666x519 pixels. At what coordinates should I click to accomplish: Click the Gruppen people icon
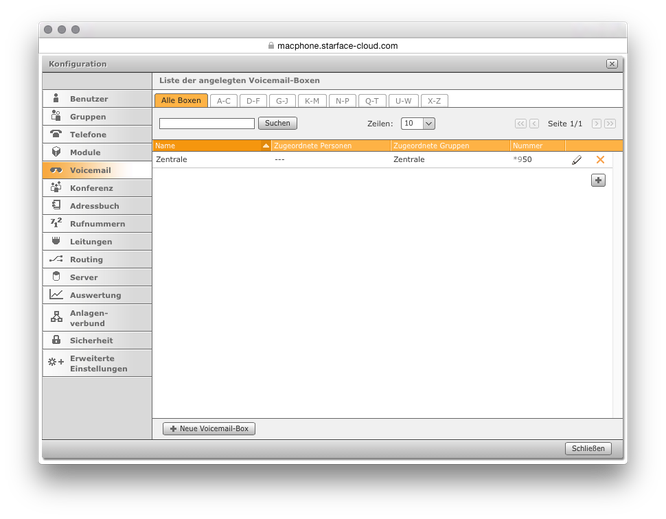pos(56,116)
